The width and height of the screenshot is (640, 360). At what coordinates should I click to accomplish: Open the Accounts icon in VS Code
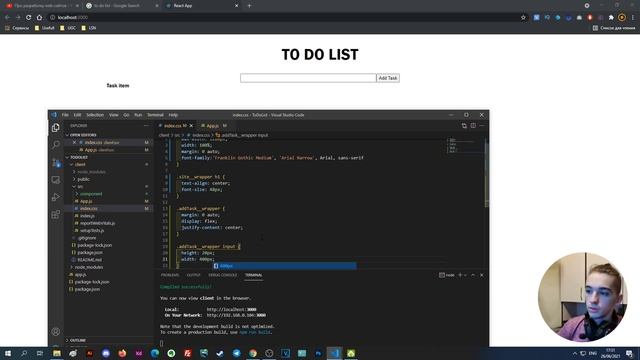(x=56, y=332)
